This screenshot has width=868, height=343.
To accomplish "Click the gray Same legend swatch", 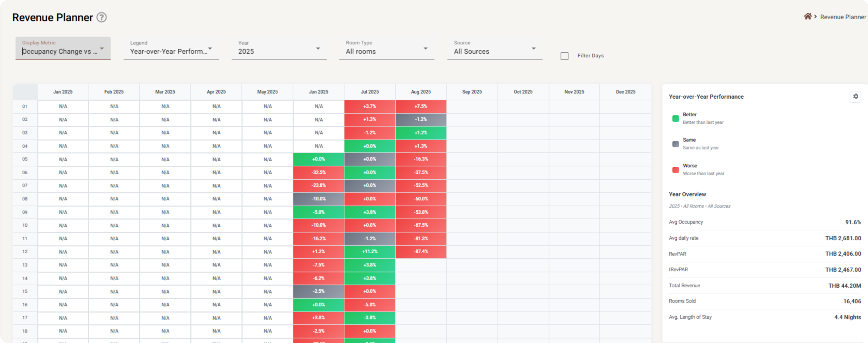I will tap(675, 144).
